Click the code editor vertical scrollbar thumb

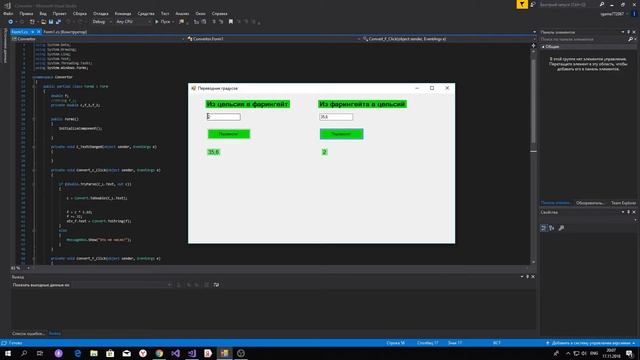click(533, 102)
